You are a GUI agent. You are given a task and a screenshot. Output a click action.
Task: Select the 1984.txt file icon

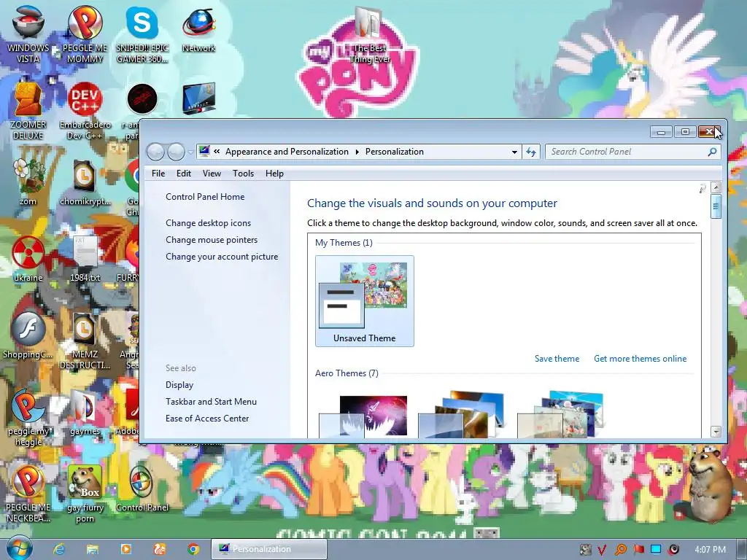pyautogui.click(x=85, y=258)
